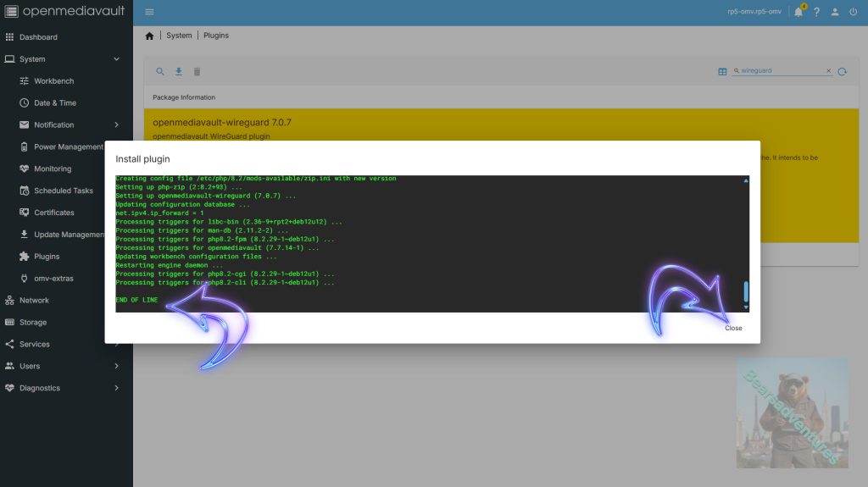Close the Install plugin dialog
The height and width of the screenshot is (487, 868).
(733, 328)
